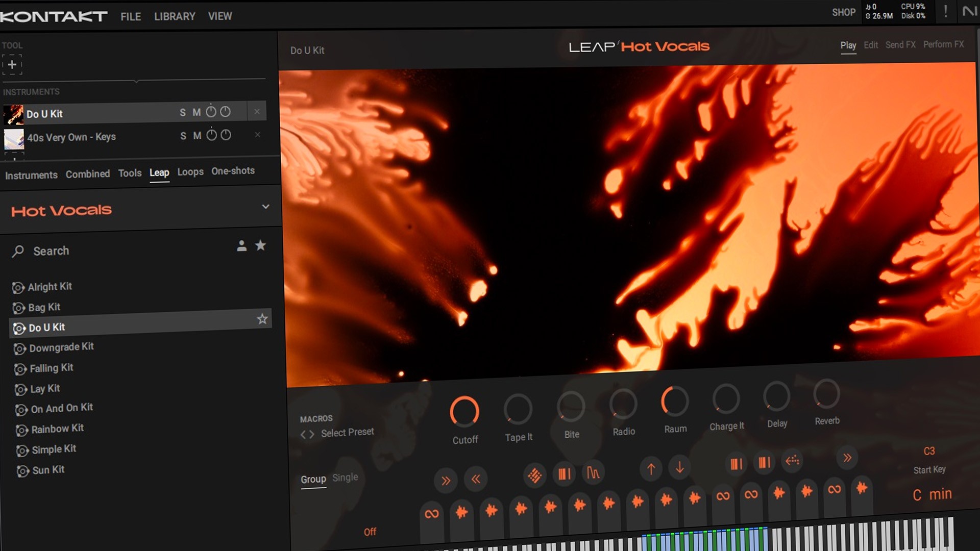This screenshot has width=980, height=551.
Task: Click the dotted left arrow button
Action: coord(792,461)
